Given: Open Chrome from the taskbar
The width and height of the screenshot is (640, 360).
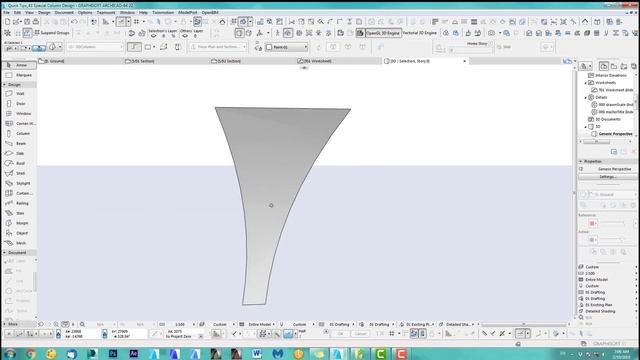Looking at the screenshot, I should pyautogui.click(x=31, y=353).
